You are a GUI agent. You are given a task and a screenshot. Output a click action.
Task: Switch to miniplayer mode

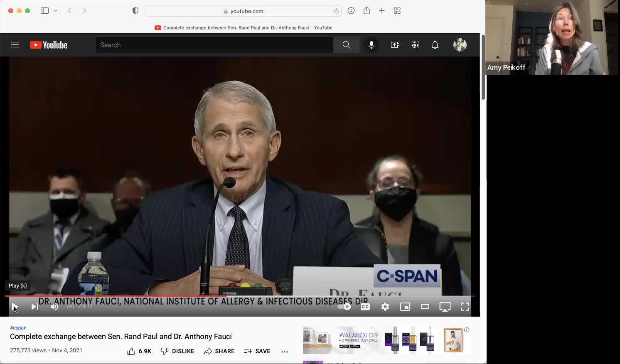405,307
